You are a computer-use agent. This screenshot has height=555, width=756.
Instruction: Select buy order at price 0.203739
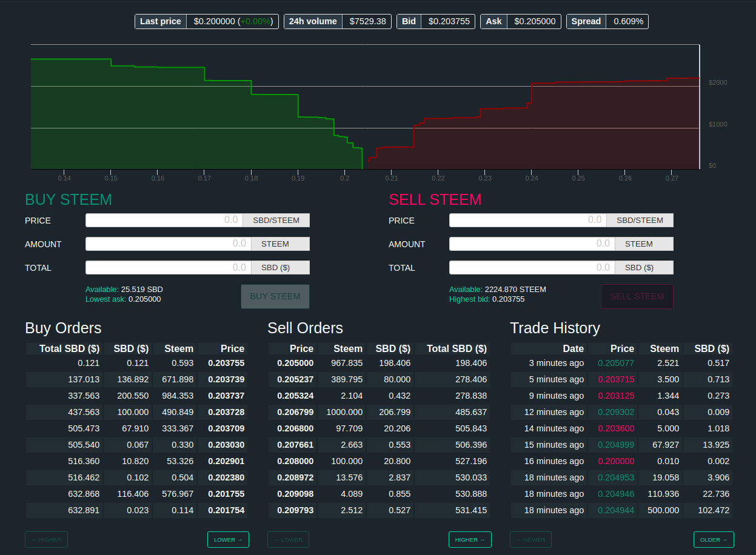tap(135, 379)
